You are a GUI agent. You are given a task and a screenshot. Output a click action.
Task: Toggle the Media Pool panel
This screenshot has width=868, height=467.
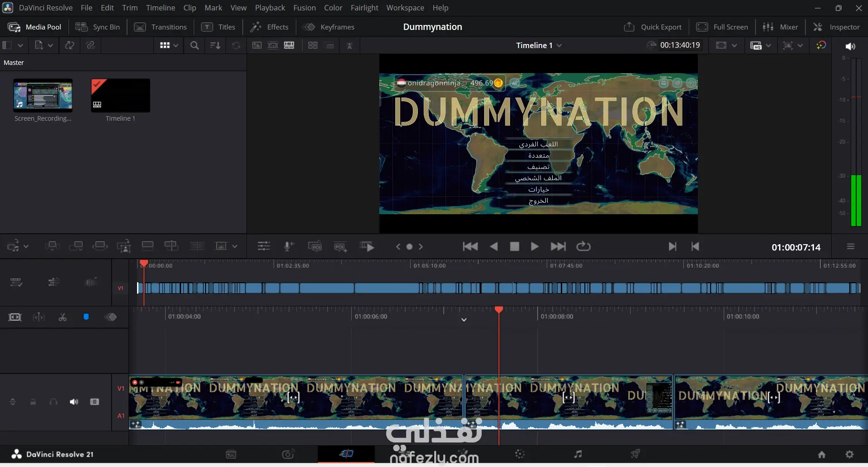(x=34, y=27)
